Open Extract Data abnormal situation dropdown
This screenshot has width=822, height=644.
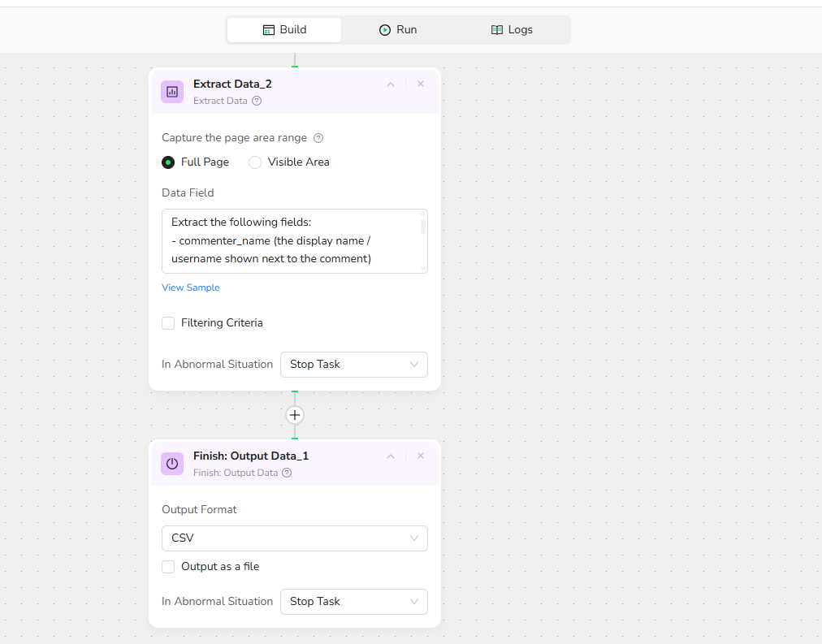[353, 365]
